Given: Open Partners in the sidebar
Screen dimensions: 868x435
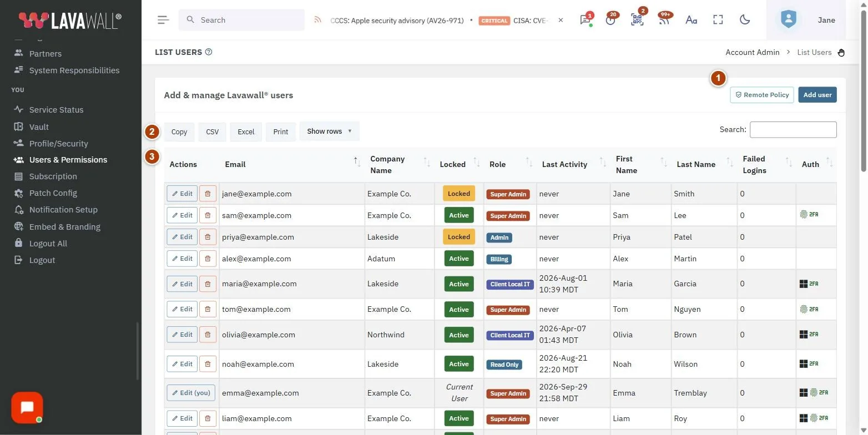Looking at the screenshot, I should (46, 54).
